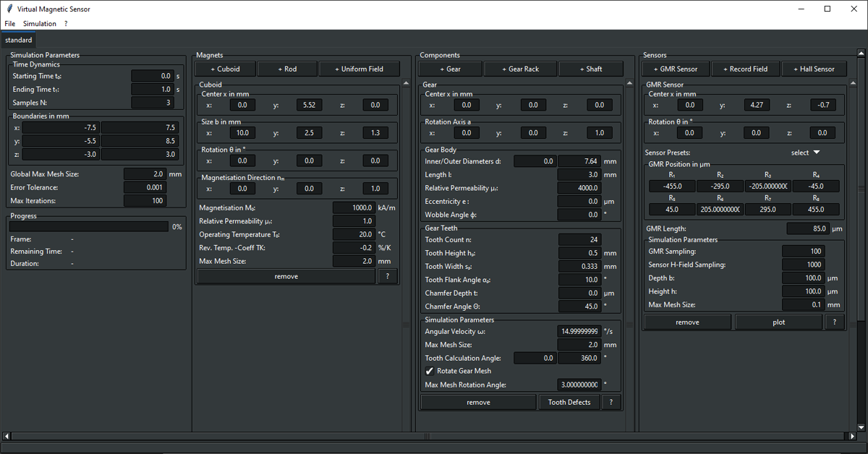This screenshot has height=454, width=868.
Task: Click the simulation progress bar
Action: tap(89, 227)
